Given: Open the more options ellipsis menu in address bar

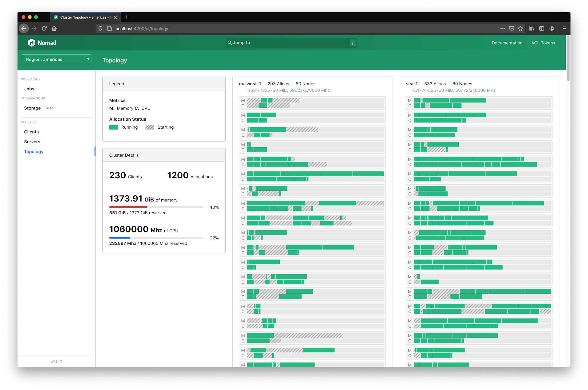Looking at the screenshot, I should coord(503,29).
